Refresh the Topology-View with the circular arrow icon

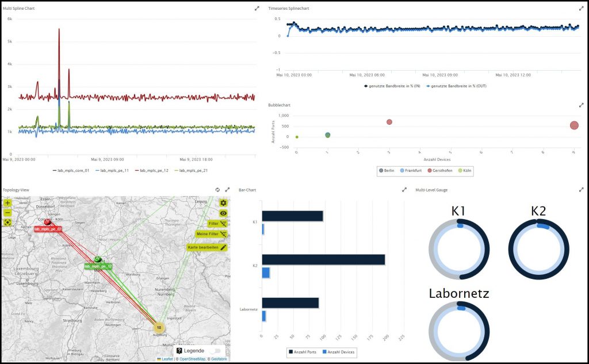217,190
